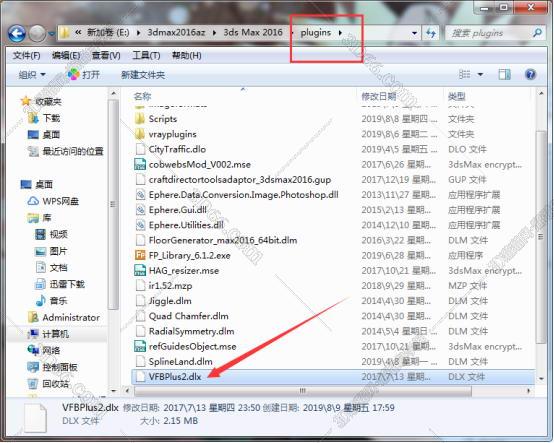Expand the address bar history dropdown
Viewport: 554px width, 443px height.
coord(414,33)
